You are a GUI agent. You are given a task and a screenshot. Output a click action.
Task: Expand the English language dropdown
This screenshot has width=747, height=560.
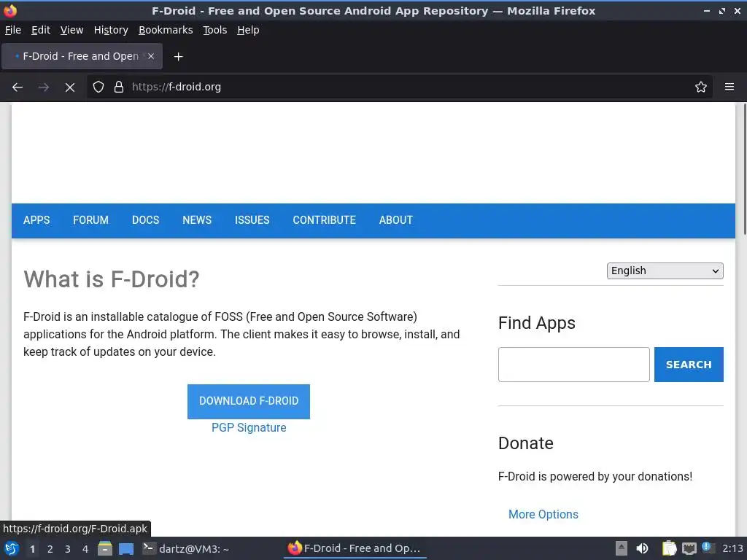pyautogui.click(x=665, y=271)
